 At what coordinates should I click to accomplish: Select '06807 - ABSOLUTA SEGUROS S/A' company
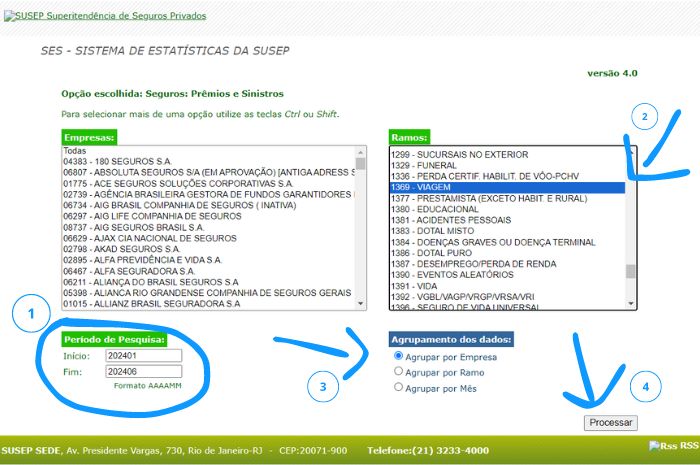[x=208, y=172]
